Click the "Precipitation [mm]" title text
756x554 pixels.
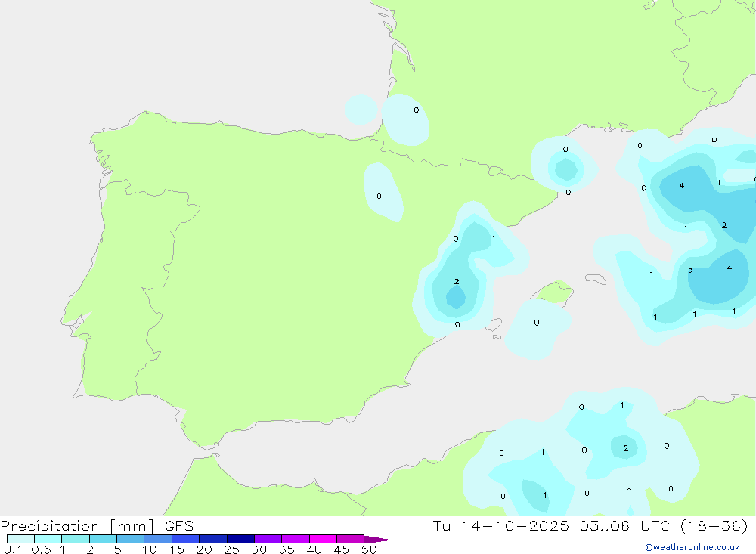pos(77,526)
